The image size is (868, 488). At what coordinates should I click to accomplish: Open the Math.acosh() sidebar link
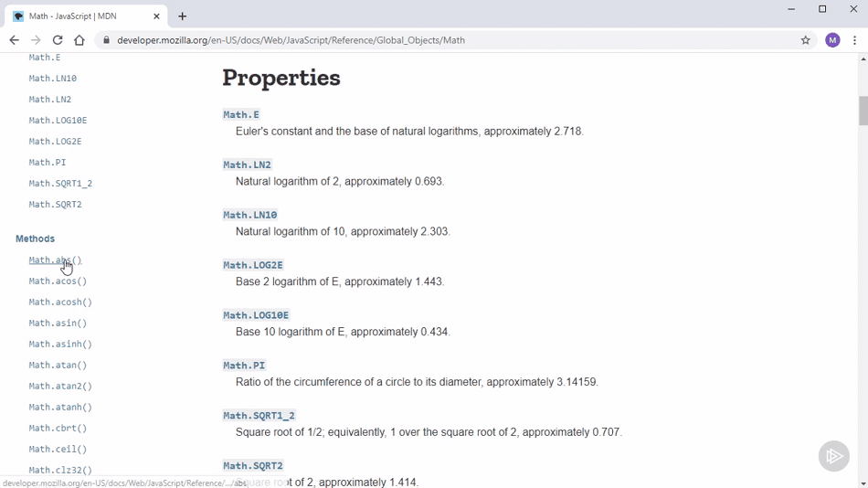point(60,302)
